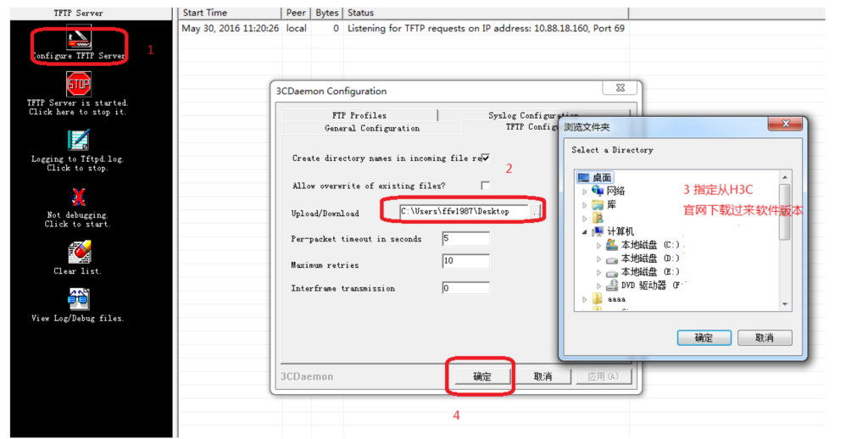Open Configure TFTP Server icon

coord(79,37)
